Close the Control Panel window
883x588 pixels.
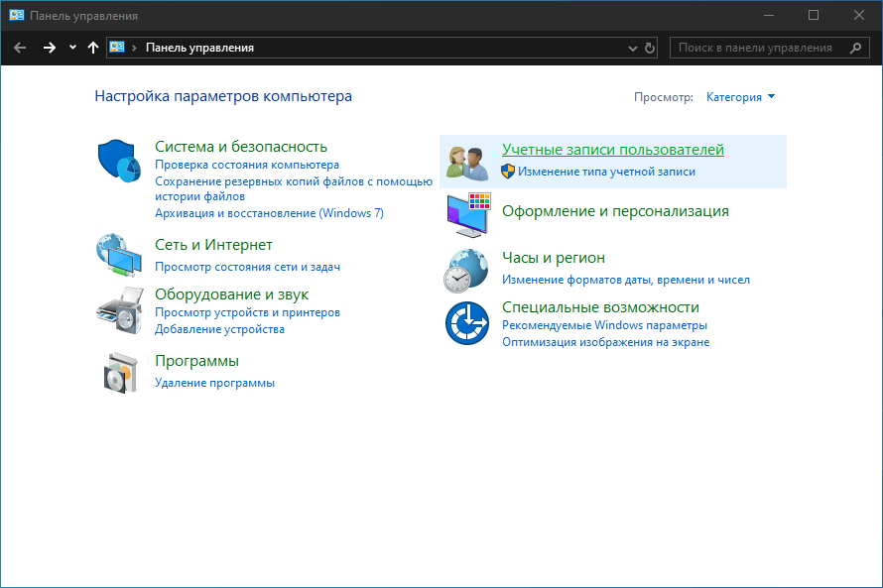(x=859, y=15)
